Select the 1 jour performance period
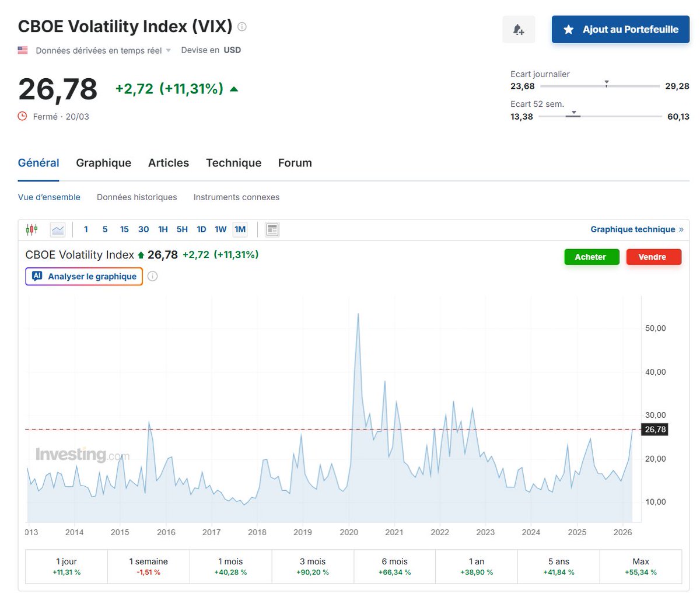The image size is (700, 600). (x=66, y=567)
